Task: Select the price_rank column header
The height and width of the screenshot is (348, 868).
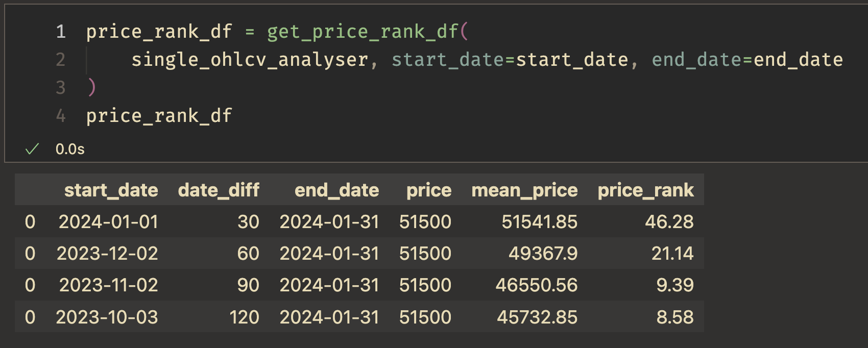Action: coord(645,190)
